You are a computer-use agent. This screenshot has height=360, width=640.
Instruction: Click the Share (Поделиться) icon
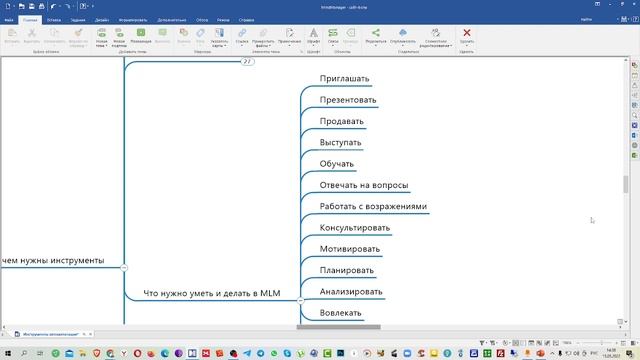pyautogui.click(x=376, y=33)
